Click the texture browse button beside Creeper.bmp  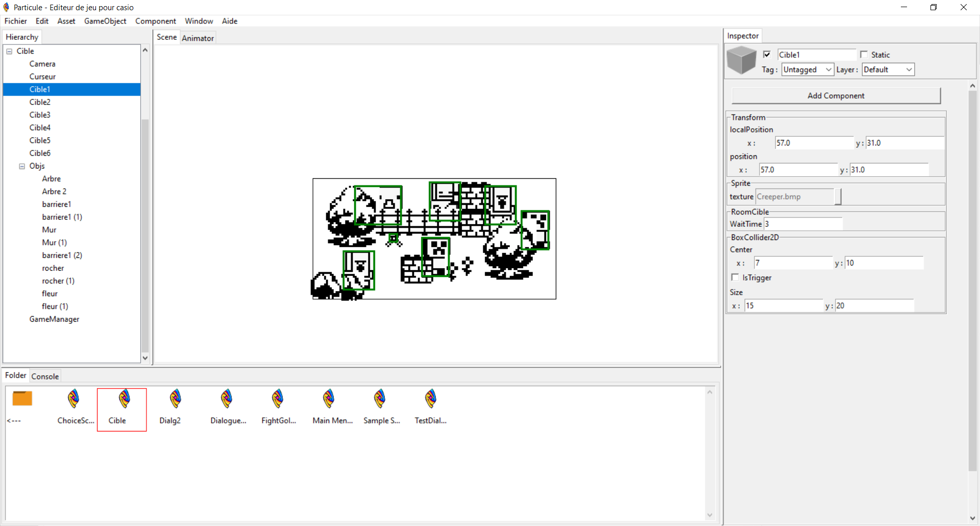coord(838,197)
